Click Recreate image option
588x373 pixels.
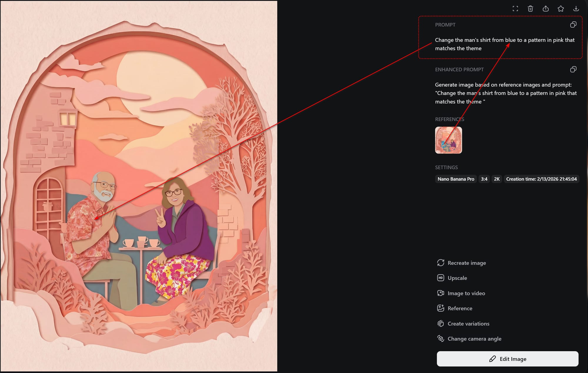pyautogui.click(x=467, y=263)
